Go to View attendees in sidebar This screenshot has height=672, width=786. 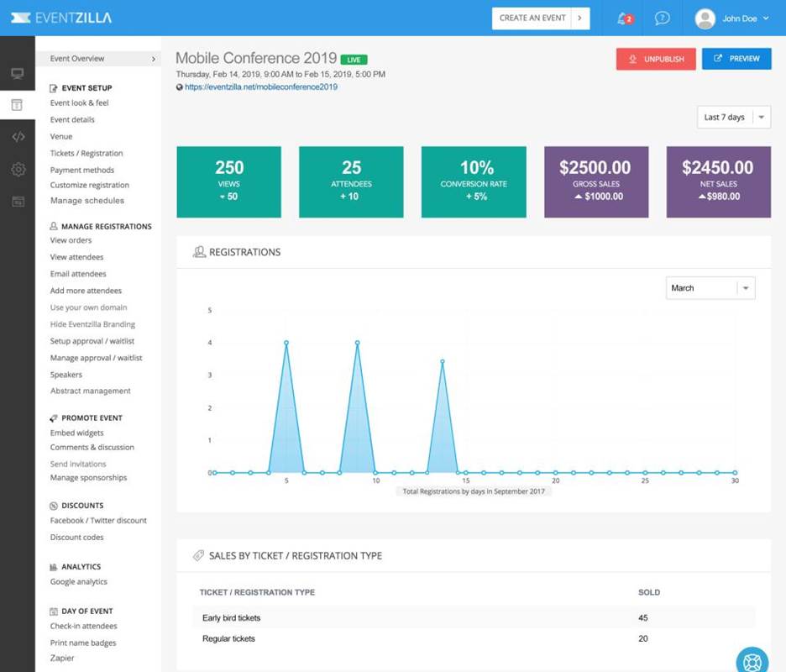76,257
